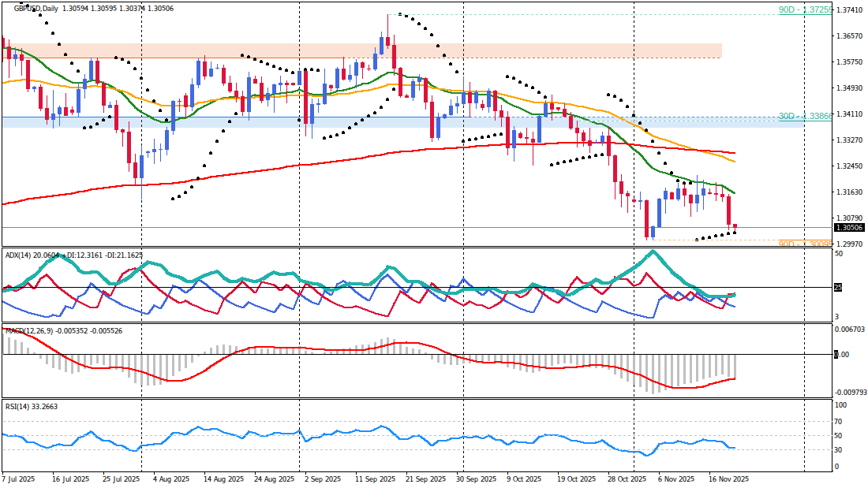Screen dimensions: 868x488
Task: Click the ADX panel scale value 25
Action: 838,287
